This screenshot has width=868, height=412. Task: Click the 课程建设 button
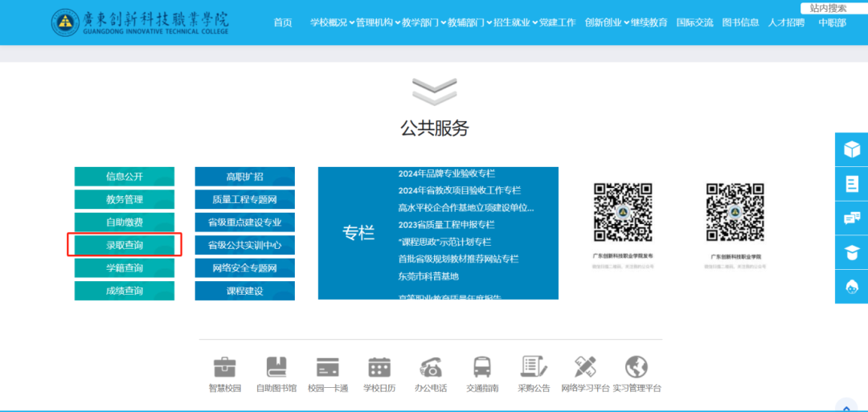click(244, 291)
